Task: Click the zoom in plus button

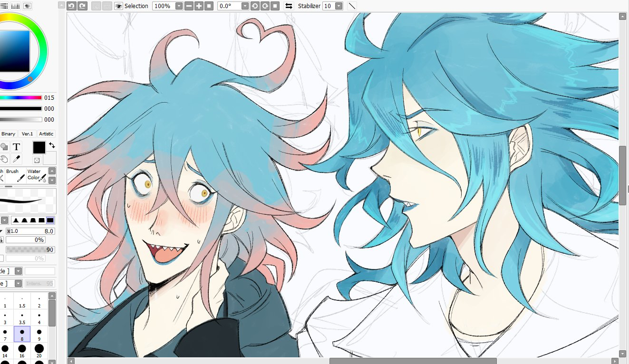Action: pyautogui.click(x=199, y=6)
